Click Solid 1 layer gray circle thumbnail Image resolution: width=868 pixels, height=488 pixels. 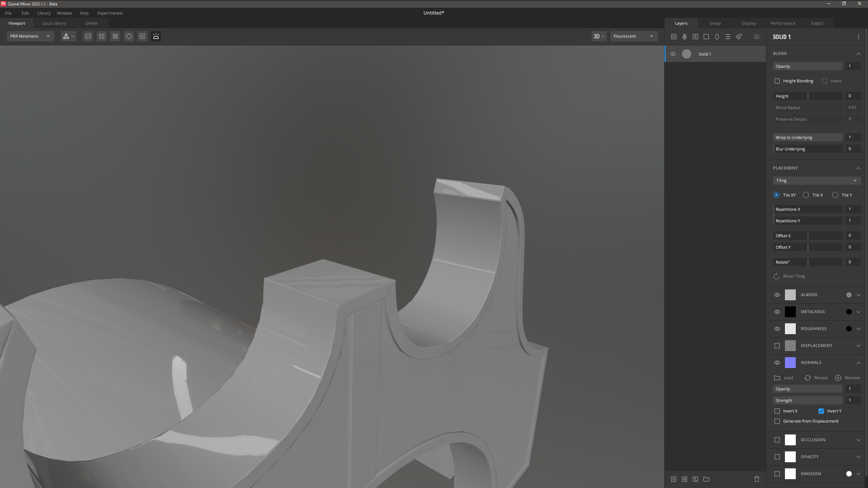pos(687,54)
